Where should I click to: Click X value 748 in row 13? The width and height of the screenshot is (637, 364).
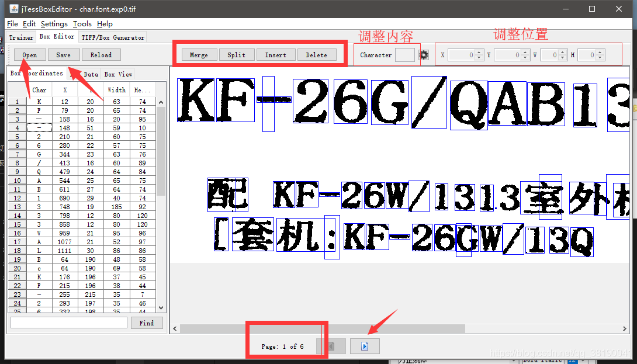coord(65,207)
